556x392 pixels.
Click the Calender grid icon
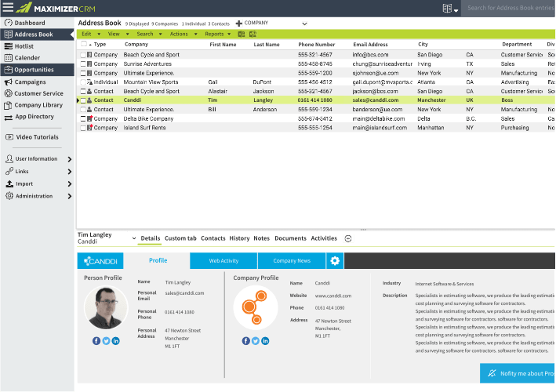click(8, 58)
